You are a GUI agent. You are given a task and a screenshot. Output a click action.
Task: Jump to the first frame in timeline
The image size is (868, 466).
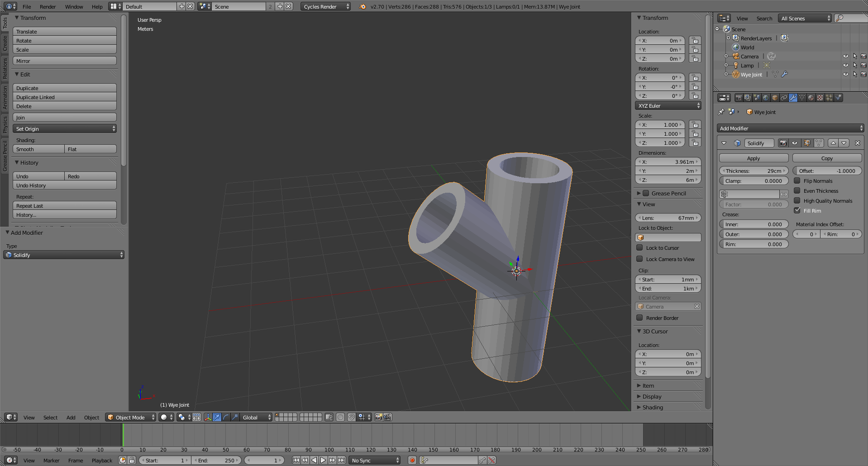click(x=296, y=460)
